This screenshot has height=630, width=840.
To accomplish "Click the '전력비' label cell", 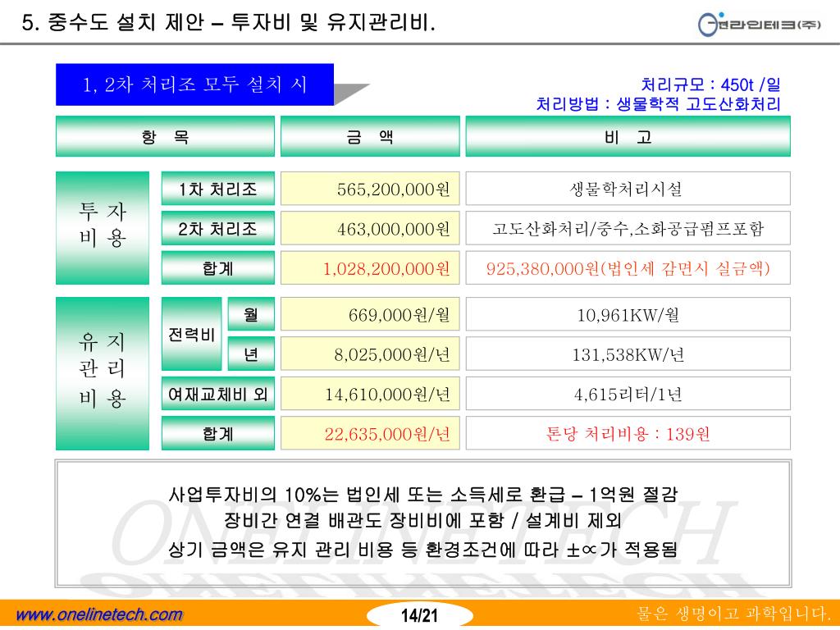I will coord(192,334).
